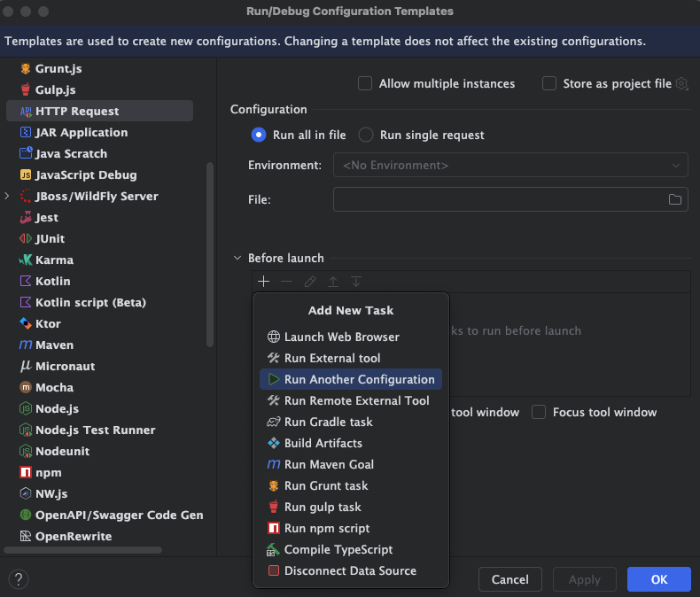Select Run single request radio button
This screenshot has width=700, height=597.
[366, 135]
